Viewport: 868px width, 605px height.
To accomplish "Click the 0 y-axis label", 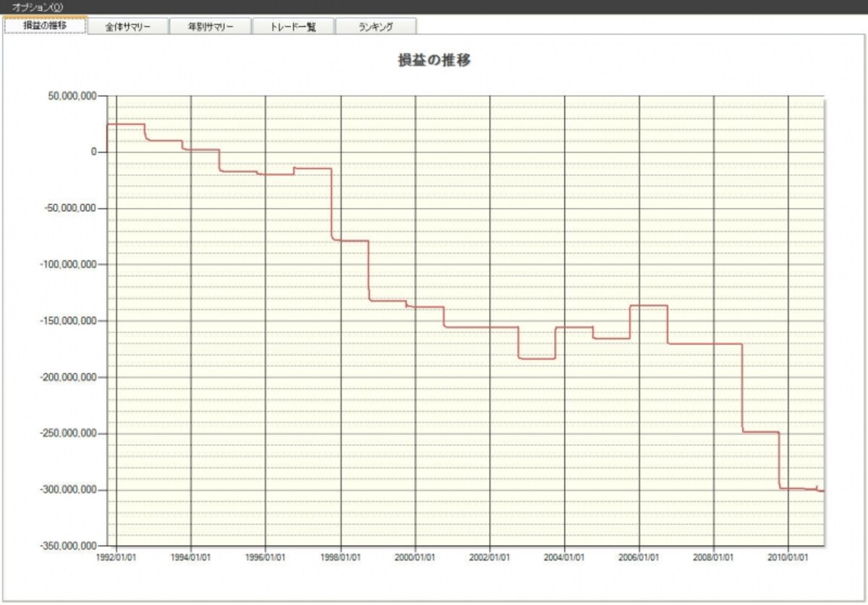I will click(94, 153).
